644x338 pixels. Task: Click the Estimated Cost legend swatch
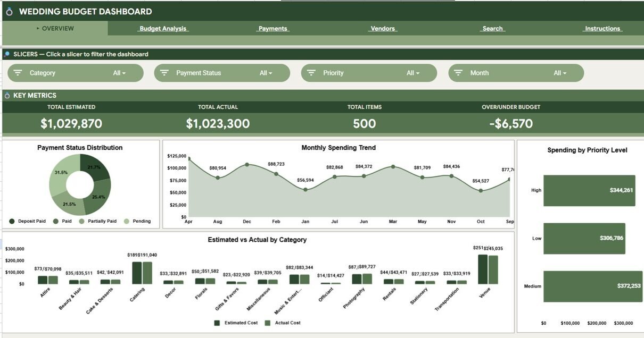coord(217,323)
